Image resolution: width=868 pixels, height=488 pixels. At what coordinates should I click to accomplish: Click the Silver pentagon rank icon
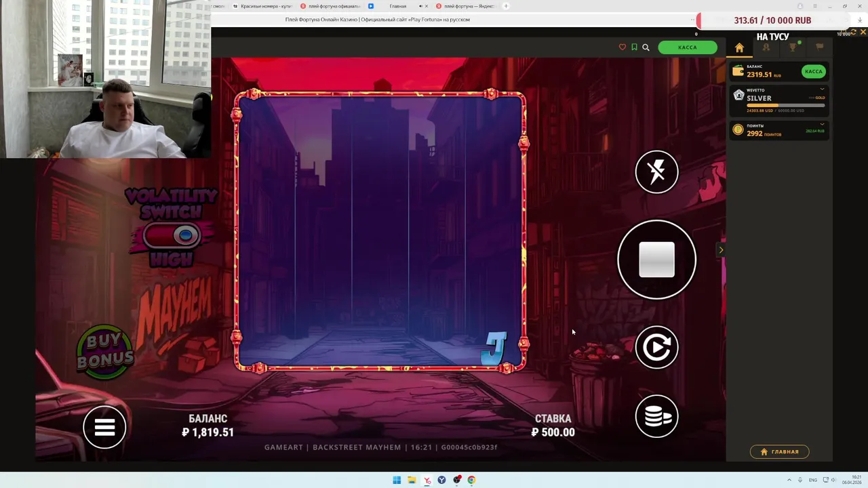pyautogui.click(x=738, y=96)
